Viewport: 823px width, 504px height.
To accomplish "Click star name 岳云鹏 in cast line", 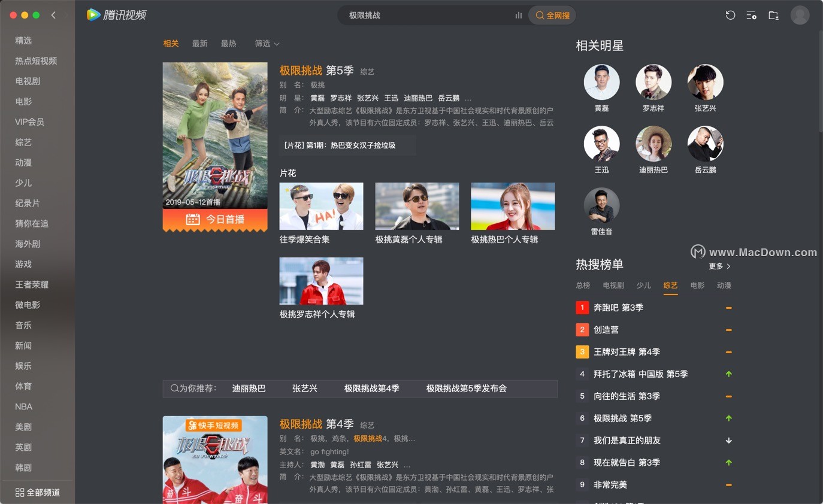I will click(x=449, y=98).
